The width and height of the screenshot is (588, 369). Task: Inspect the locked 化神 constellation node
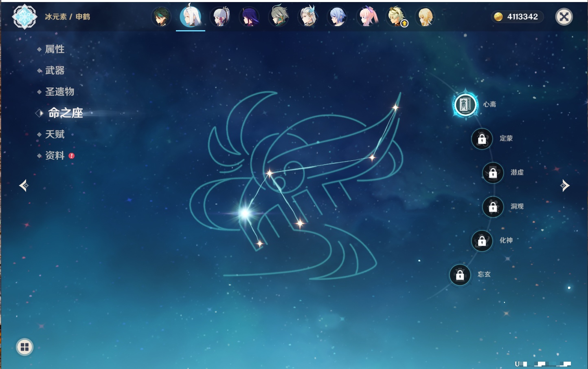tap(482, 241)
